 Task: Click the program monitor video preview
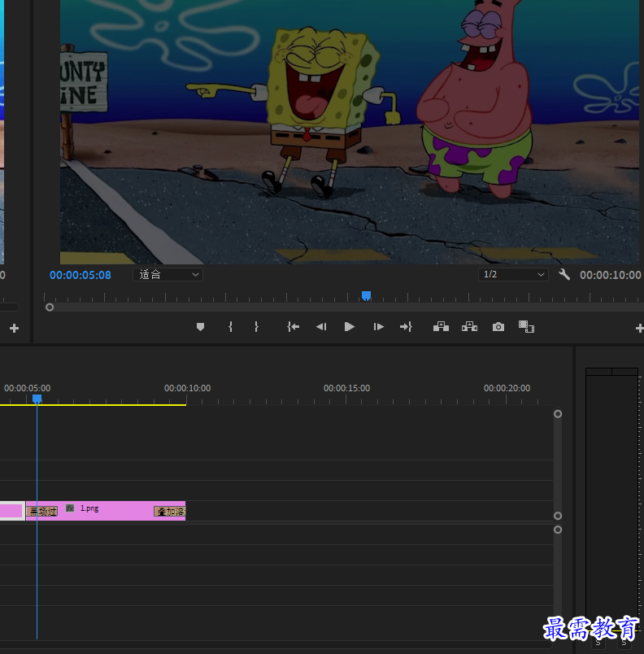(x=350, y=132)
